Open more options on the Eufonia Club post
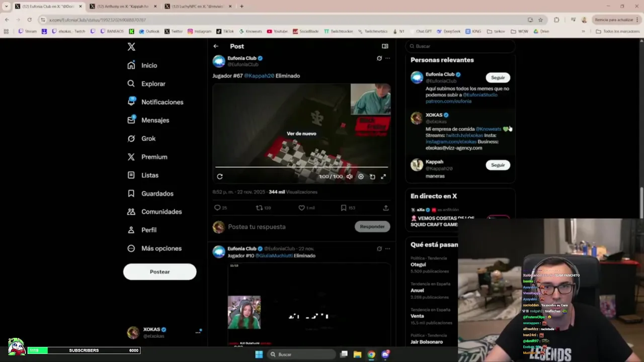644x362 pixels. point(387,58)
